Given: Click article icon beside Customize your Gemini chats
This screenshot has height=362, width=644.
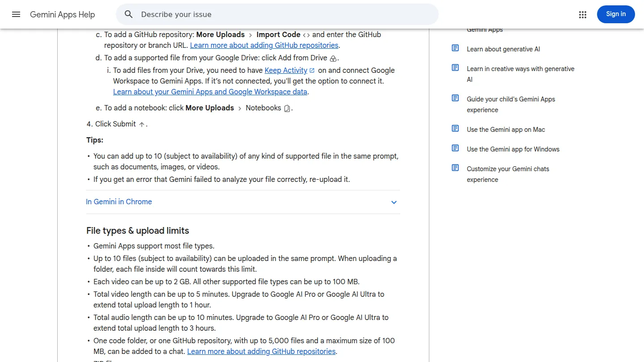Looking at the screenshot, I should tap(455, 168).
